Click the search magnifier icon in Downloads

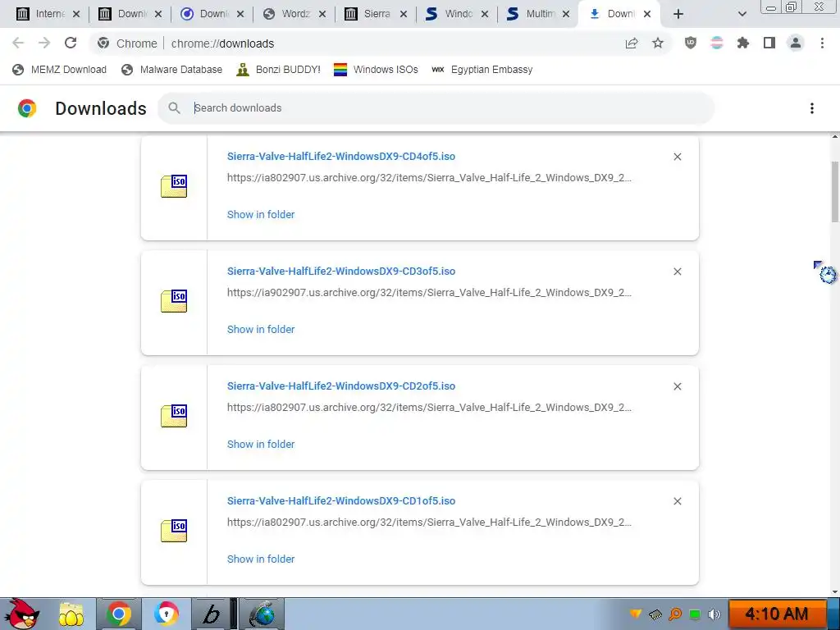pos(174,108)
